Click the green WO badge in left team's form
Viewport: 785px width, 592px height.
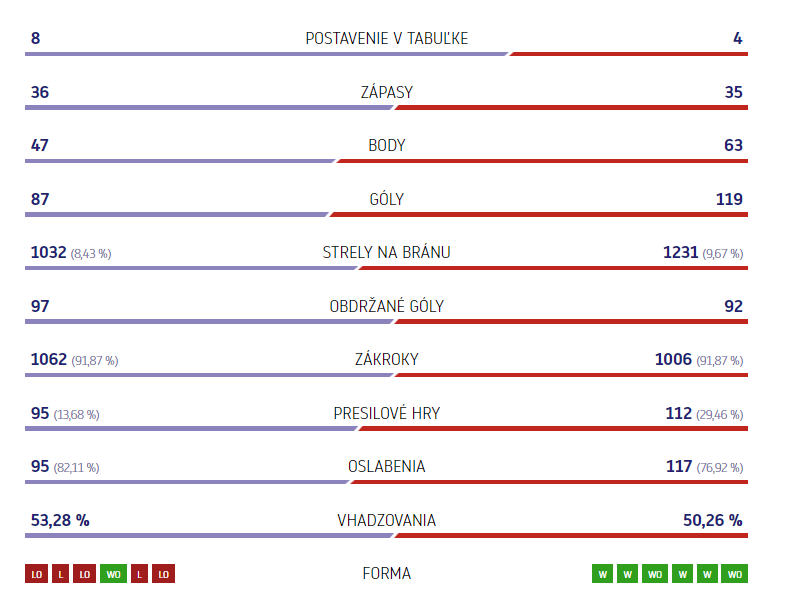click(113, 573)
